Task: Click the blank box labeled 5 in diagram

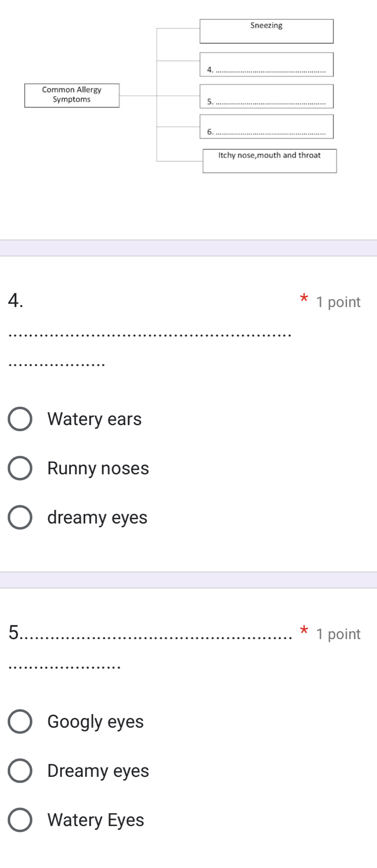Action: [266, 96]
